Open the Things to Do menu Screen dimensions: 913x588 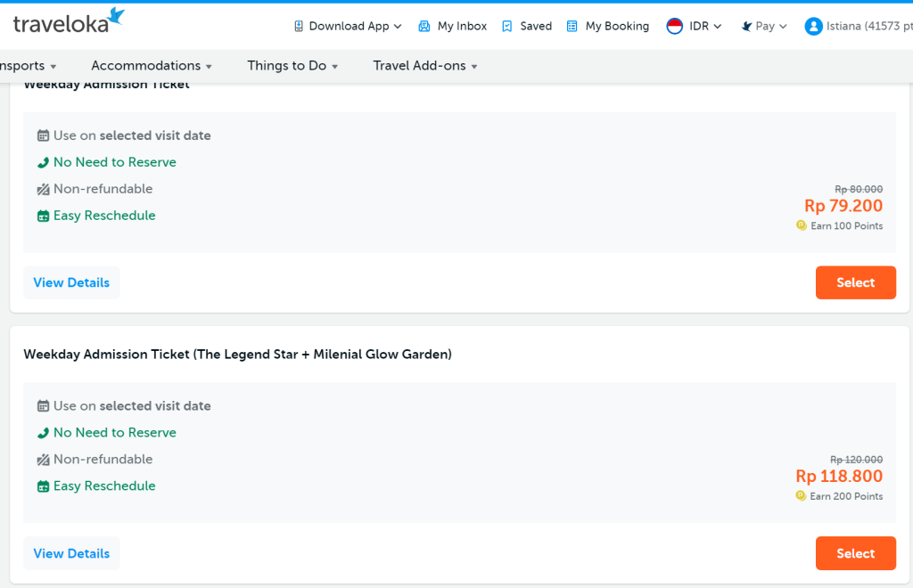(292, 66)
